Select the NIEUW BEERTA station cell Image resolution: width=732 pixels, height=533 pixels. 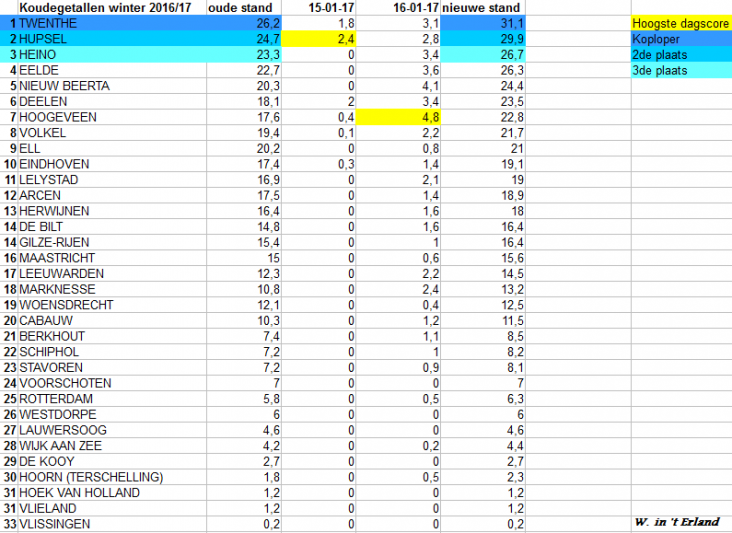(x=112, y=86)
